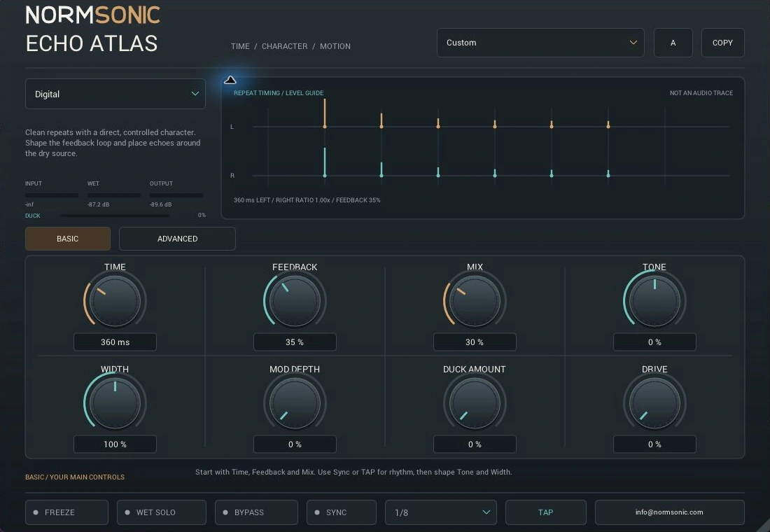This screenshot has width=770, height=532.
Task: Switch to the ADVANCED tab
Action: (x=177, y=239)
